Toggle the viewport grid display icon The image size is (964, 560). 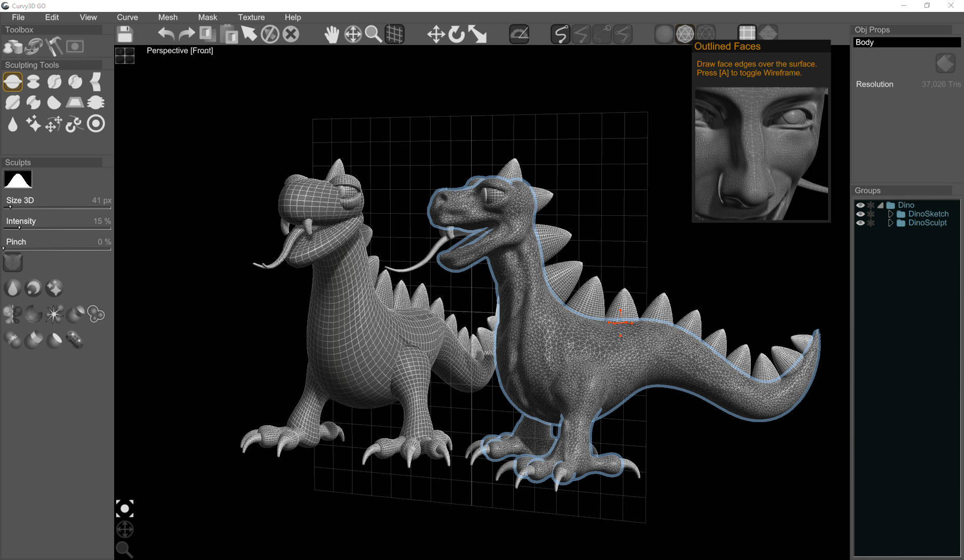394,34
